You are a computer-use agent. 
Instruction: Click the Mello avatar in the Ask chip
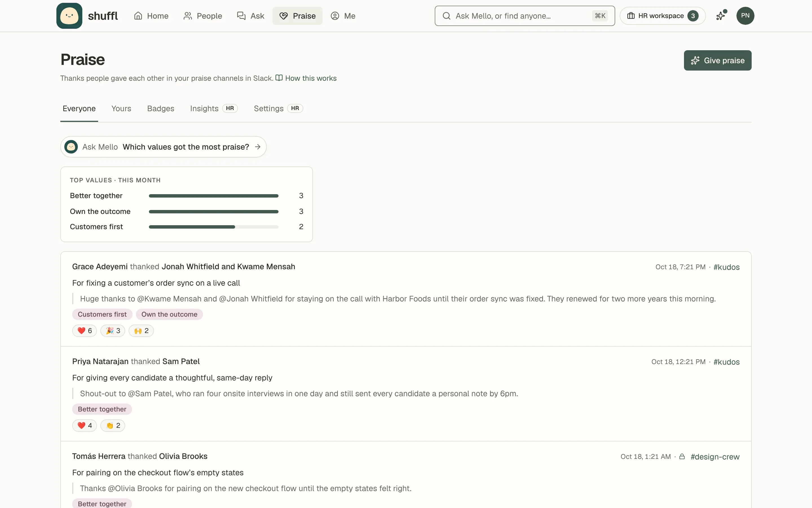pos(71,147)
